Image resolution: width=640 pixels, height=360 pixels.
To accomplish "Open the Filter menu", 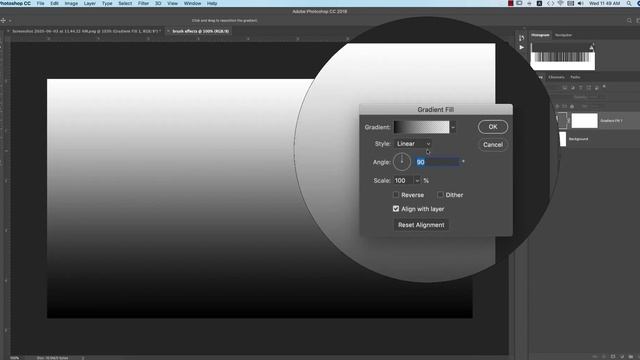I will coord(143,3).
